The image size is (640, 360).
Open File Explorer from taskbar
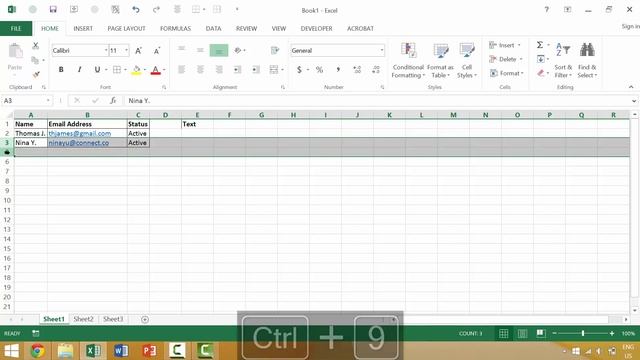tap(65, 351)
